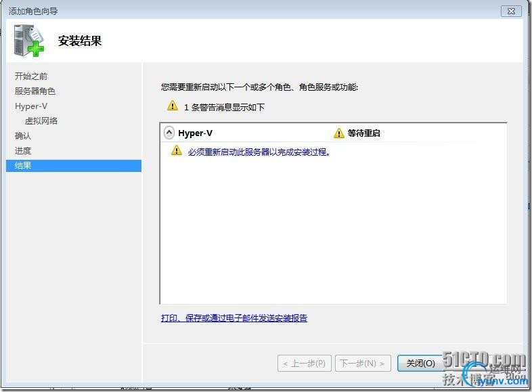Click the Add Roles Wizard server icon
This screenshot has height=392, width=532.
click(x=29, y=41)
